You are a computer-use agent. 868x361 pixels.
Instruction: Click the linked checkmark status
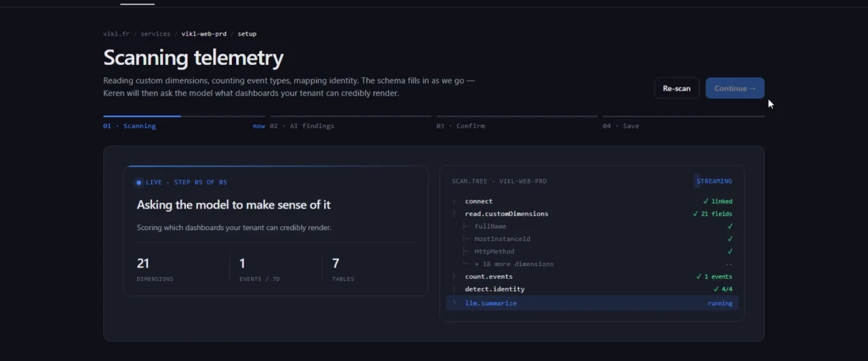click(x=717, y=201)
